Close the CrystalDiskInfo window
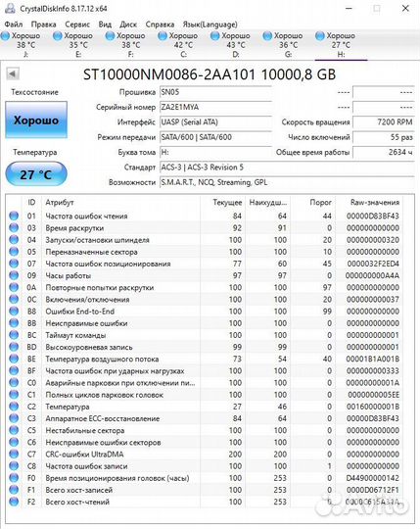 pos(405,9)
